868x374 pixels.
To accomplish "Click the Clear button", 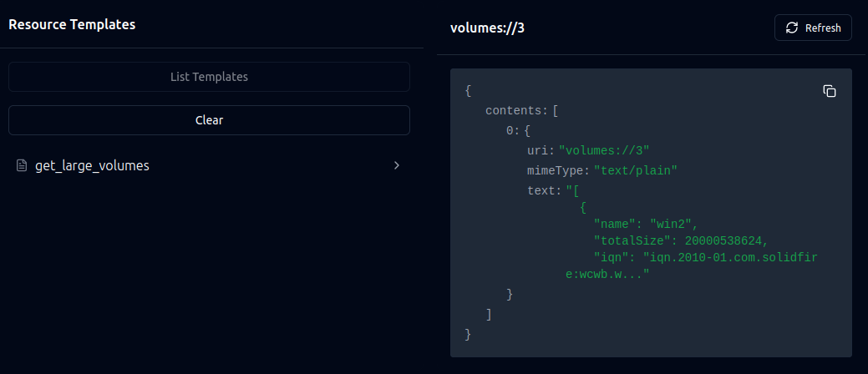I will 209,120.
